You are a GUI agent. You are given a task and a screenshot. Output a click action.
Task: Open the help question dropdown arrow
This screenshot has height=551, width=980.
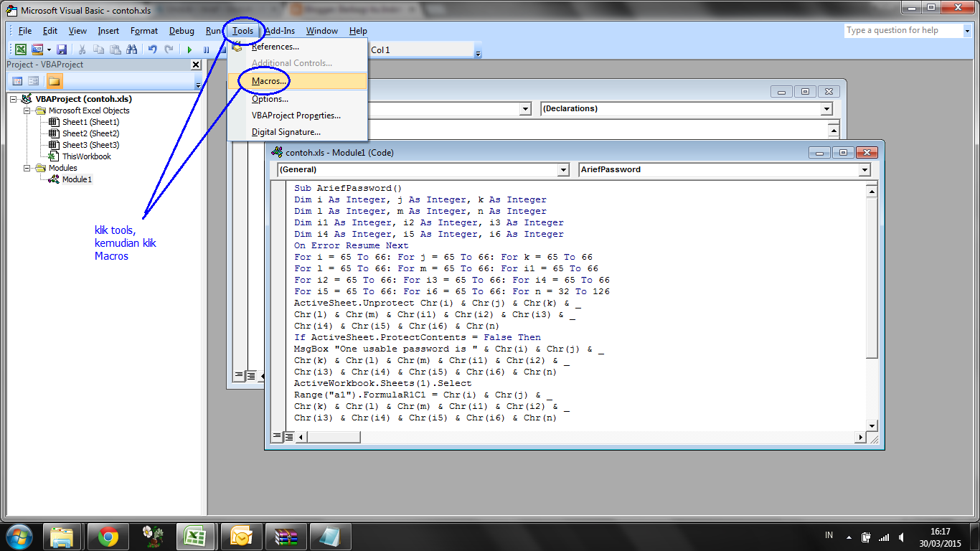pos(967,31)
